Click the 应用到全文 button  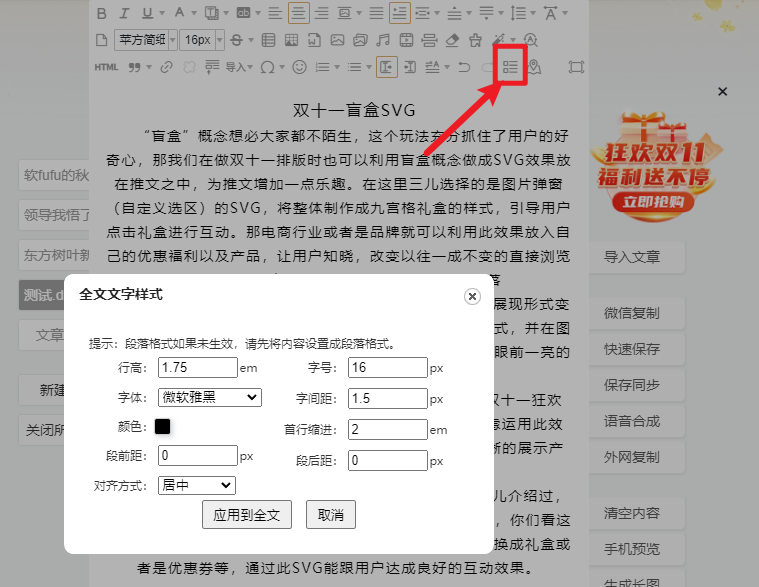247,514
